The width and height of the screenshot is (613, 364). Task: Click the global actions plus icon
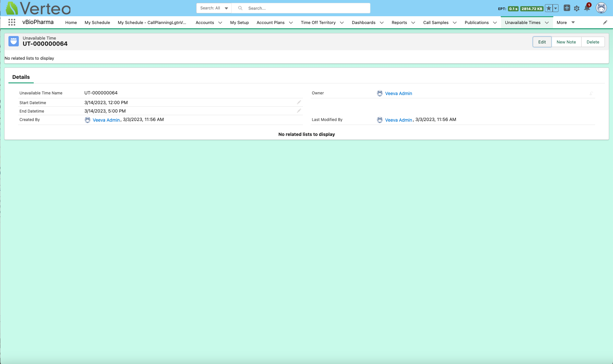(567, 8)
